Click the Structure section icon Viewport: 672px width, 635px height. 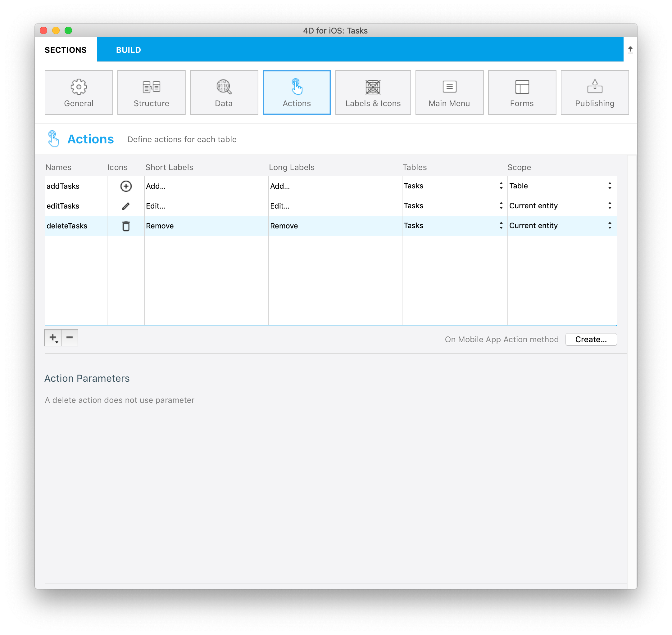pyautogui.click(x=151, y=91)
